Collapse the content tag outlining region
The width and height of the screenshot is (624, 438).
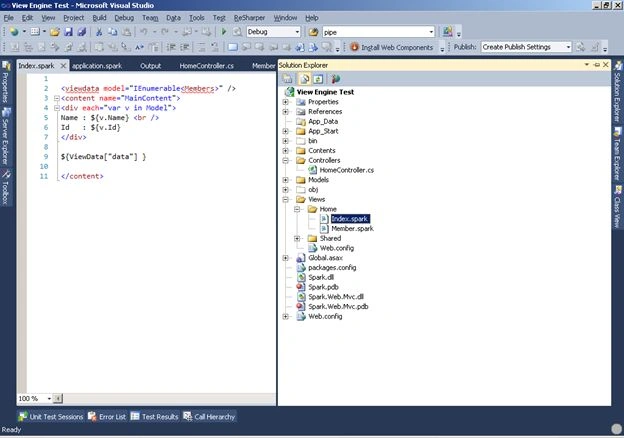(x=57, y=98)
